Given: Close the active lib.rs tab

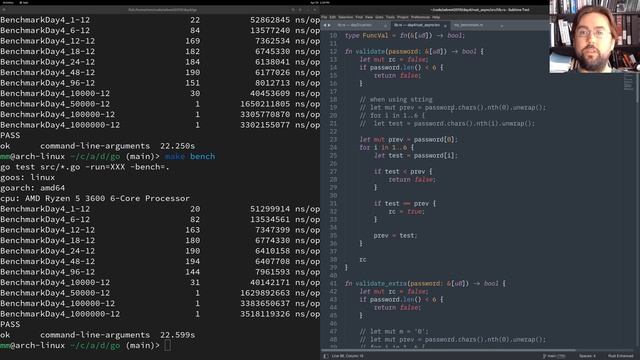Looking at the screenshot, I should pos(445,26).
